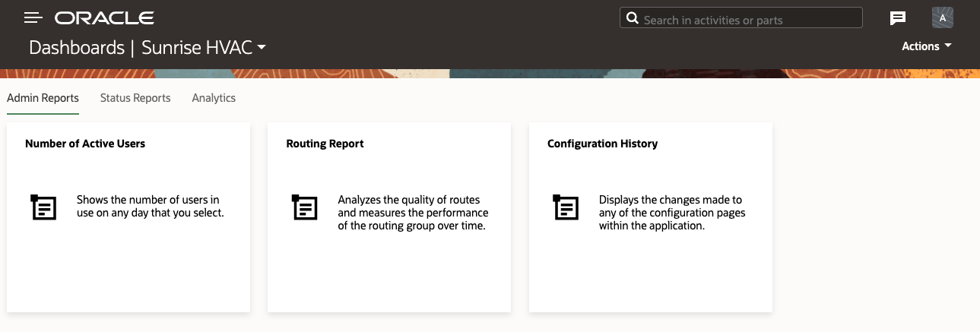Open the Configuration History title

(x=602, y=144)
